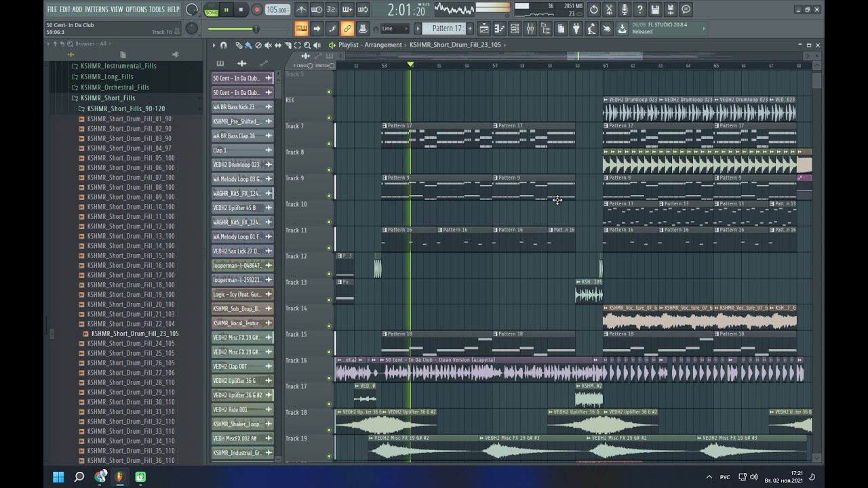This screenshot has height=488, width=868.
Task: Expand the KSHMR_Orchestral_Fills folder
Action: 114,87
